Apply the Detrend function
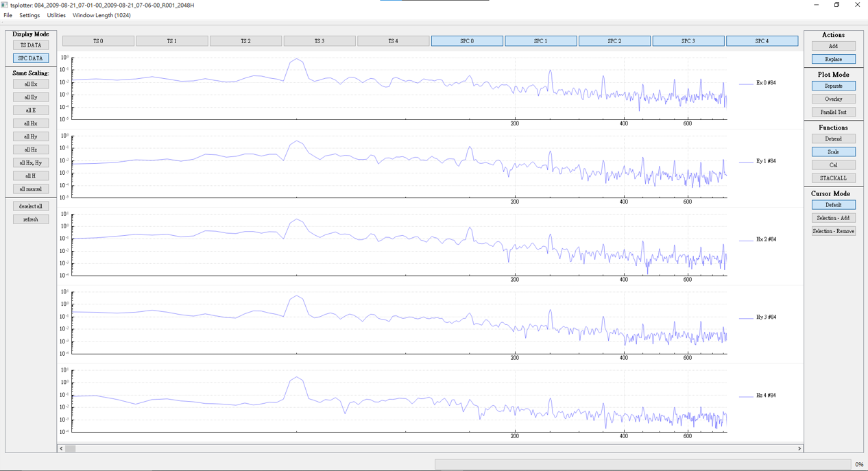This screenshot has width=868, height=471. point(833,138)
